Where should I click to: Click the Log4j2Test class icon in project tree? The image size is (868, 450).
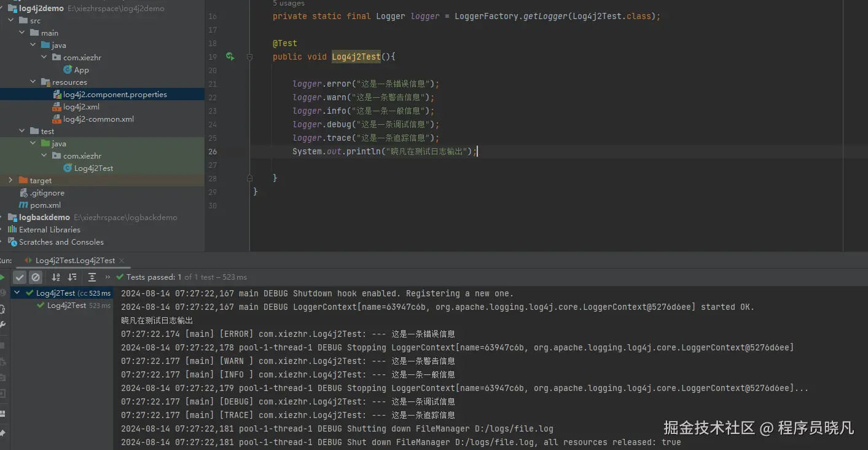[68, 168]
